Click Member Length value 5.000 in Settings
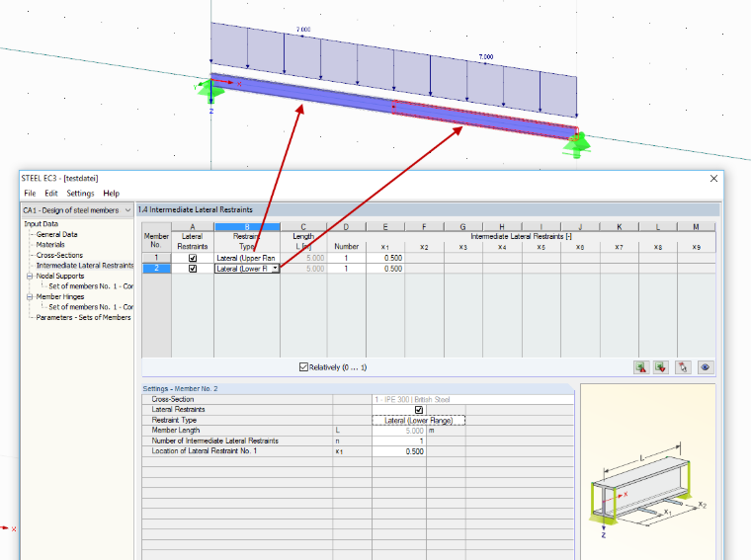This screenshot has width=751, height=560. [x=399, y=431]
